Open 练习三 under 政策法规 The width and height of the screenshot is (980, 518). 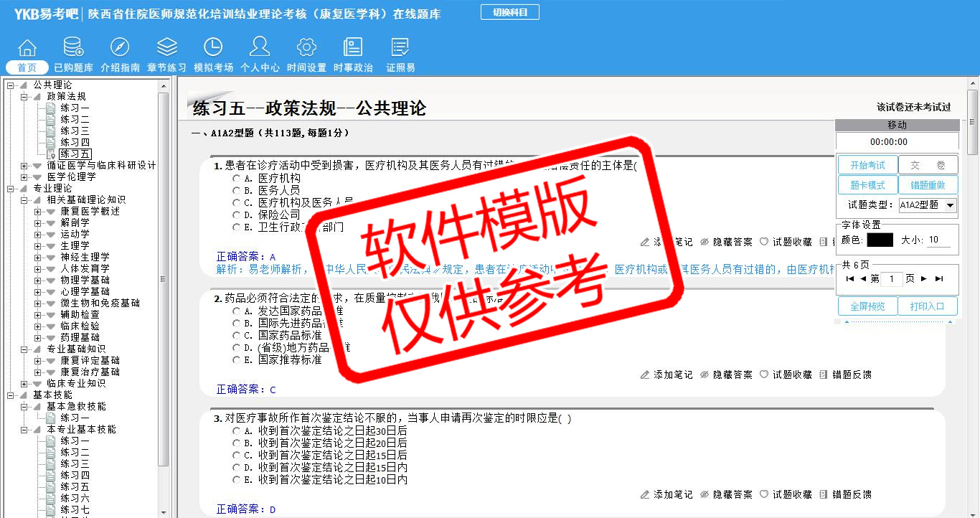coord(75,131)
